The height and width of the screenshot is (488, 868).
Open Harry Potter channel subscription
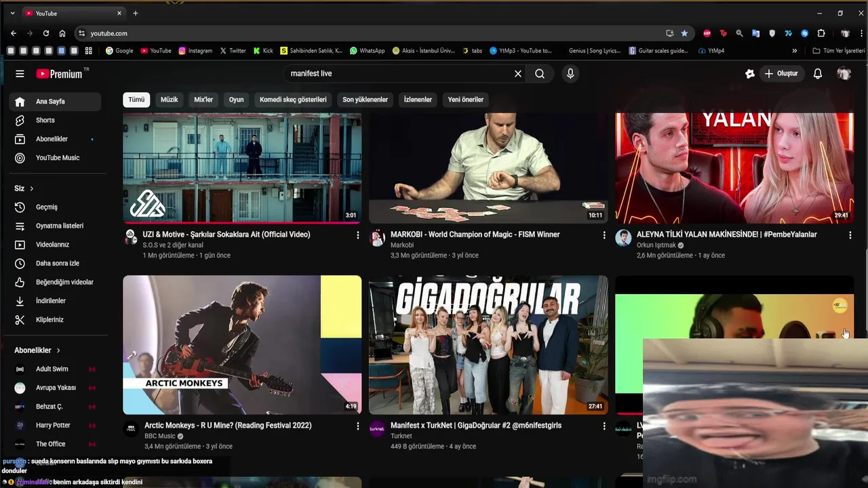click(55, 425)
